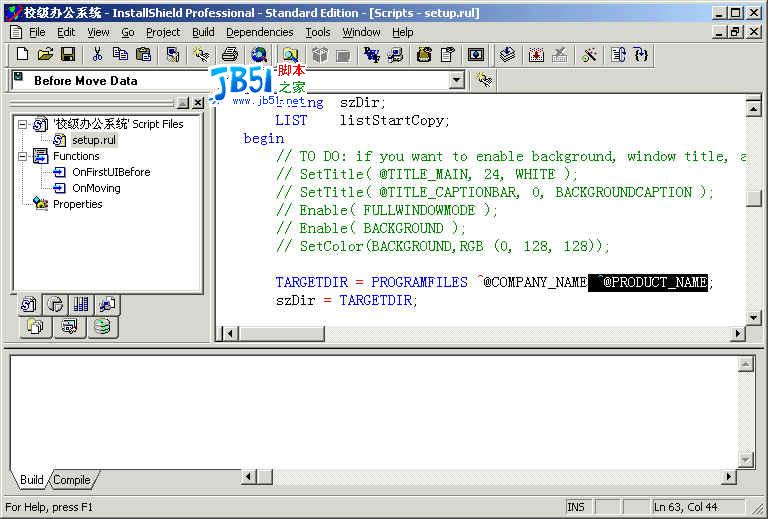This screenshot has height=519, width=768.
Task: Switch to the Compile output tab
Action: (x=72, y=480)
